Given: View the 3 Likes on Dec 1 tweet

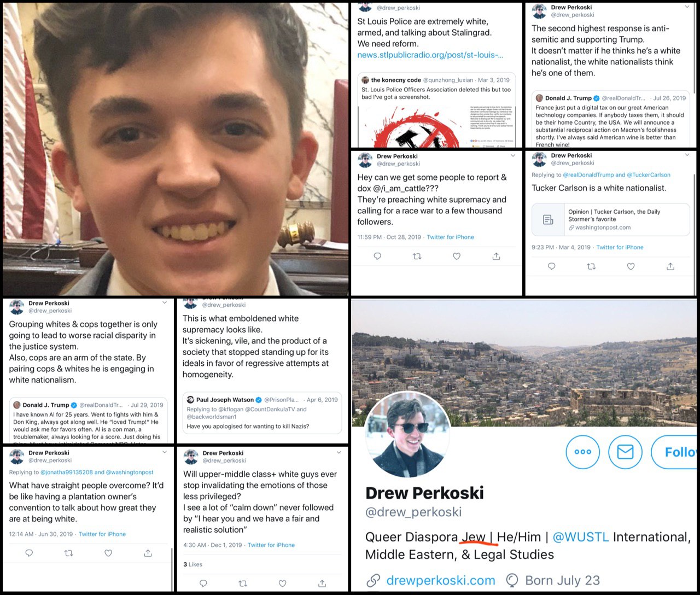Looking at the screenshot, I should tap(192, 564).
